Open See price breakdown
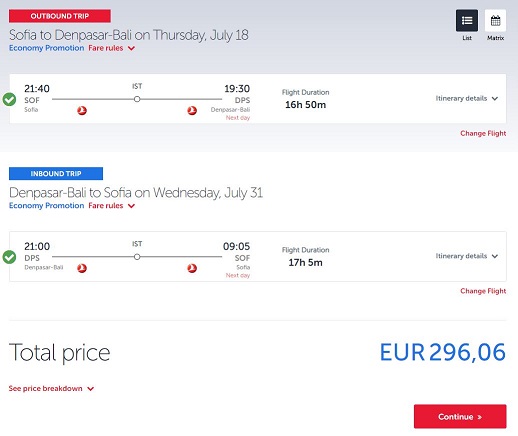The height and width of the screenshot is (436, 518). [51, 388]
